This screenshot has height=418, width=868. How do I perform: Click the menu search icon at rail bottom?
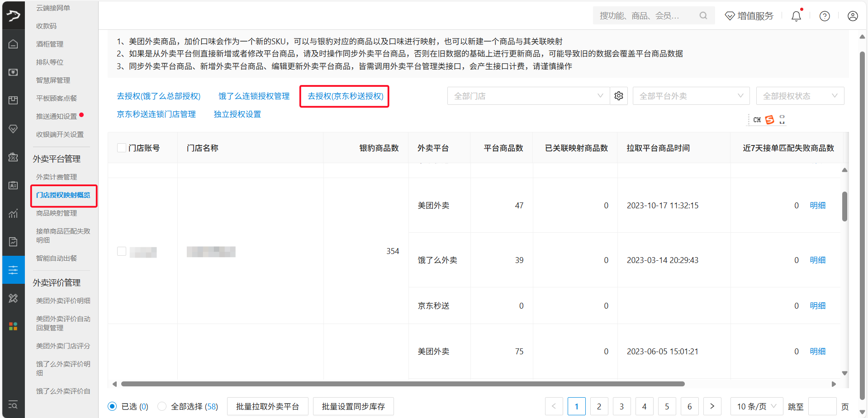(13, 405)
